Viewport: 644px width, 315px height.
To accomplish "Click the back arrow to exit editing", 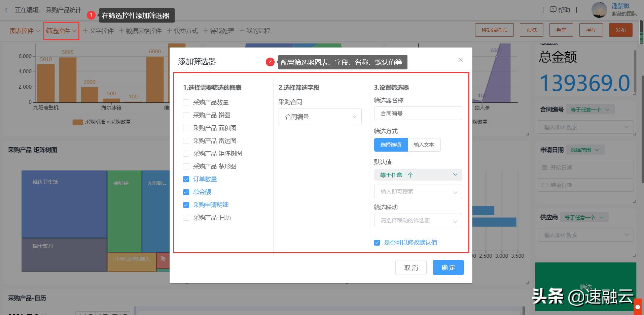I will click(6, 10).
